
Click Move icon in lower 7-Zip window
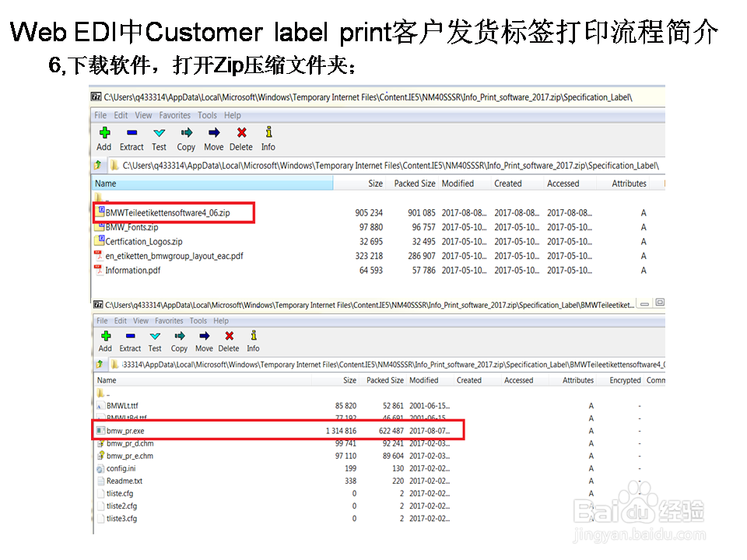pos(205,336)
